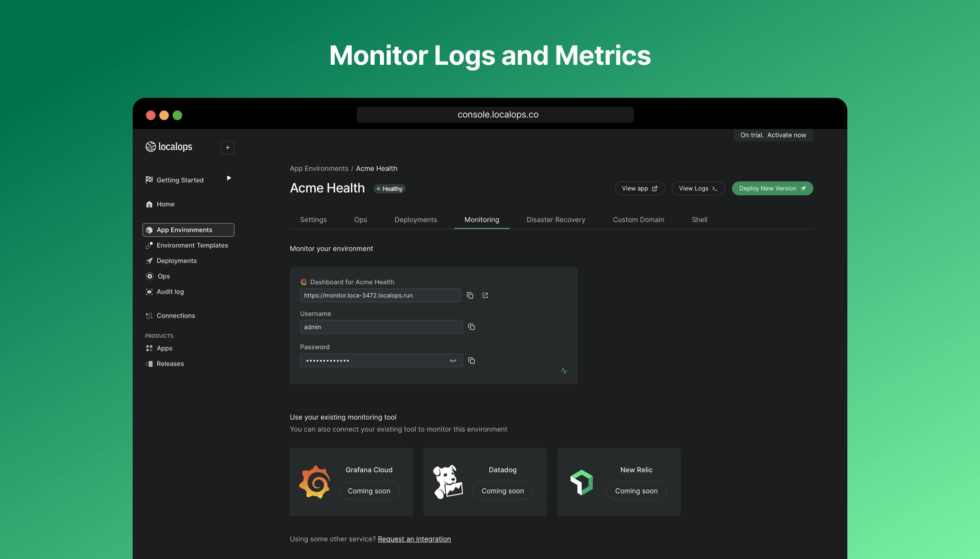Go to Home in the sidebar
Screen dimensions: 980x559
(165, 204)
